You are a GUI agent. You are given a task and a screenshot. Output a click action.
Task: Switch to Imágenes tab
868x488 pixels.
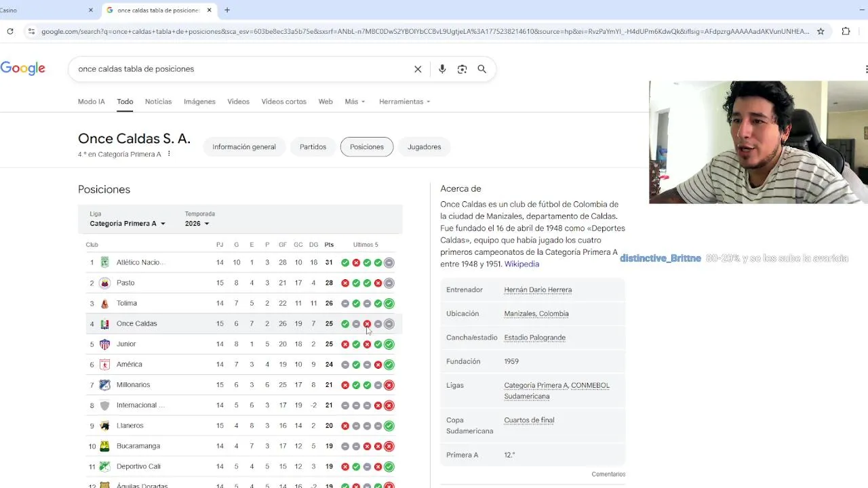coord(199,102)
